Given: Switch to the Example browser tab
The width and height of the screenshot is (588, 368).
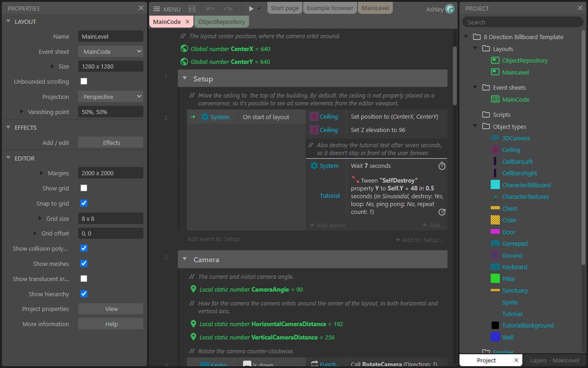Looking at the screenshot, I should pos(330,8).
